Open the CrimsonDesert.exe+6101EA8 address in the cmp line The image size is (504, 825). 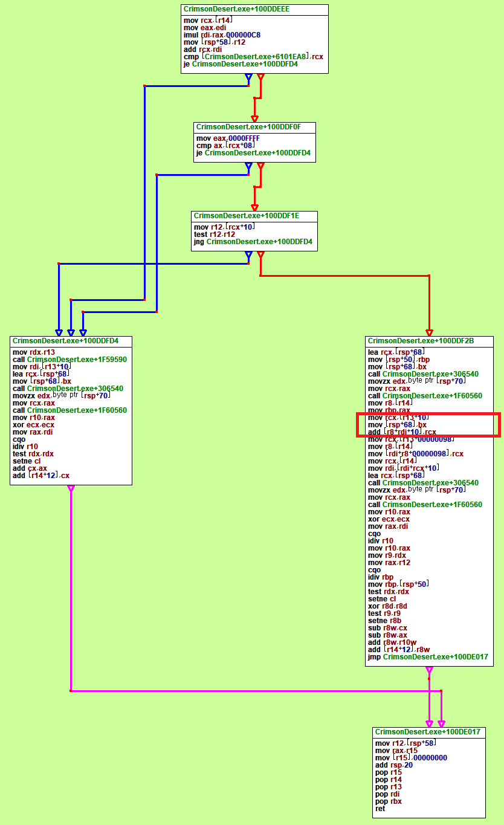256,57
